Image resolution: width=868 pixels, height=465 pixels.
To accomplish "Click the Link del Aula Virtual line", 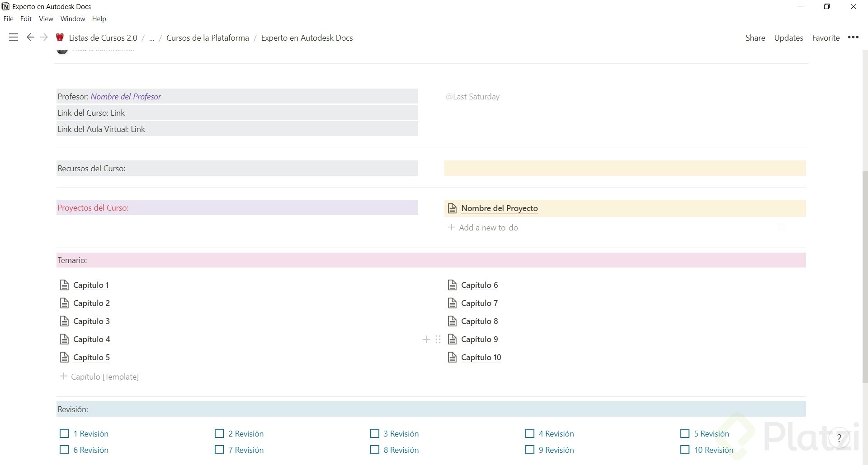I will [237, 129].
